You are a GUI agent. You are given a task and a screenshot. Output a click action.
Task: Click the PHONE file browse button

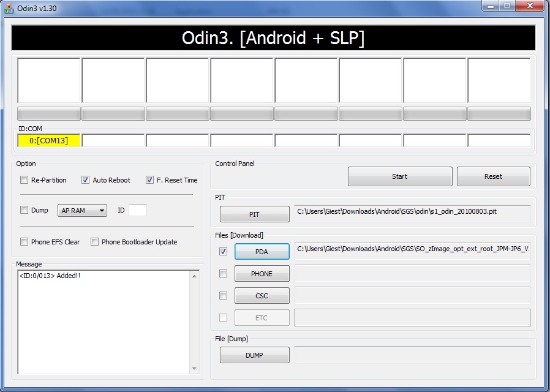coord(262,274)
